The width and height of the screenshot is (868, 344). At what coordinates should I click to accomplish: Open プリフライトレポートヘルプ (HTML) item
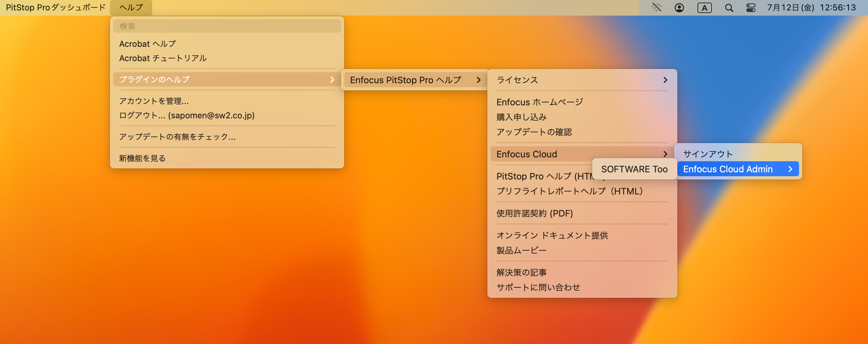tap(582, 191)
